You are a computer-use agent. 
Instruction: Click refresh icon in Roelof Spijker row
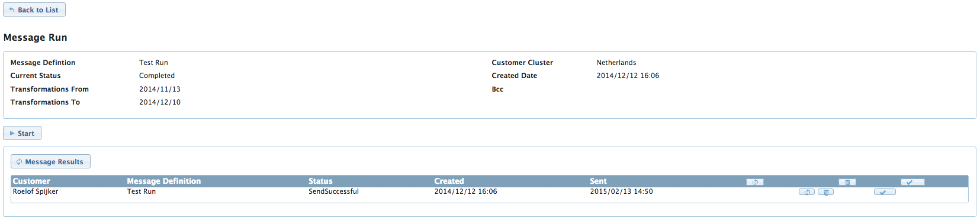pos(807,192)
